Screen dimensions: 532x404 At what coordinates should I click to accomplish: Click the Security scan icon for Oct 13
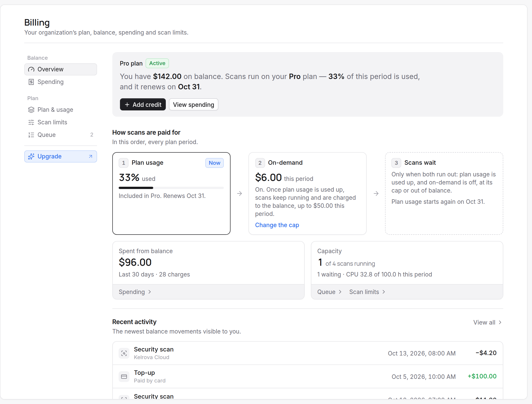click(124, 353)
